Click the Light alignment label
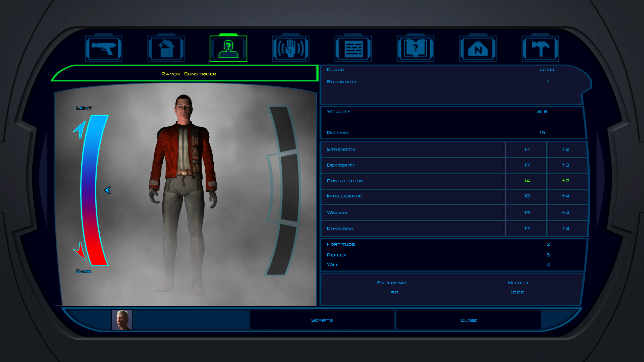 pos(84,108)
